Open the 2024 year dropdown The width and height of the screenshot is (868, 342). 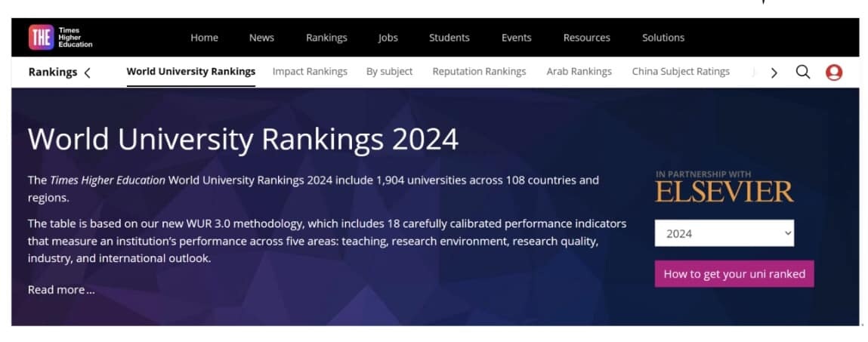pos(724,233)
